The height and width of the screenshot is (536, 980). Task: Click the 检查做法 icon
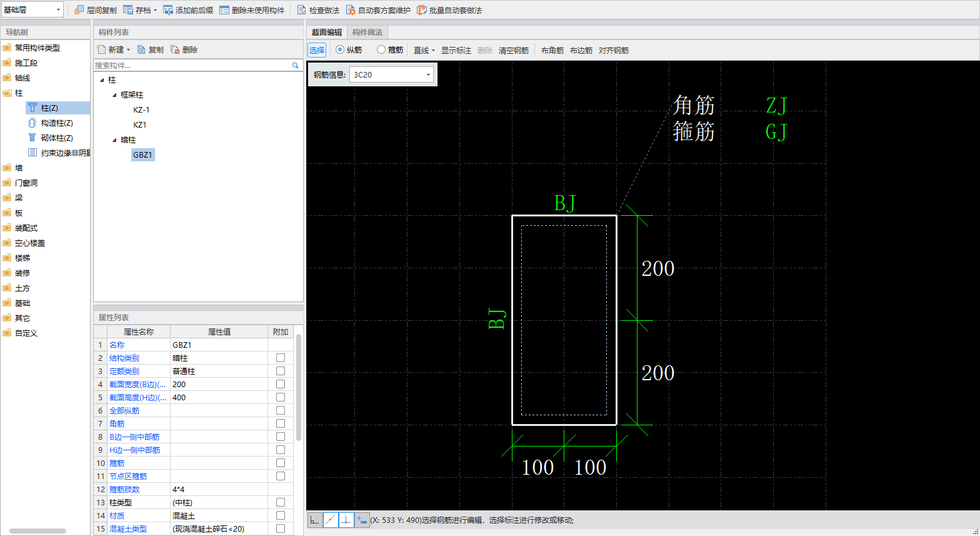(302, 10)
